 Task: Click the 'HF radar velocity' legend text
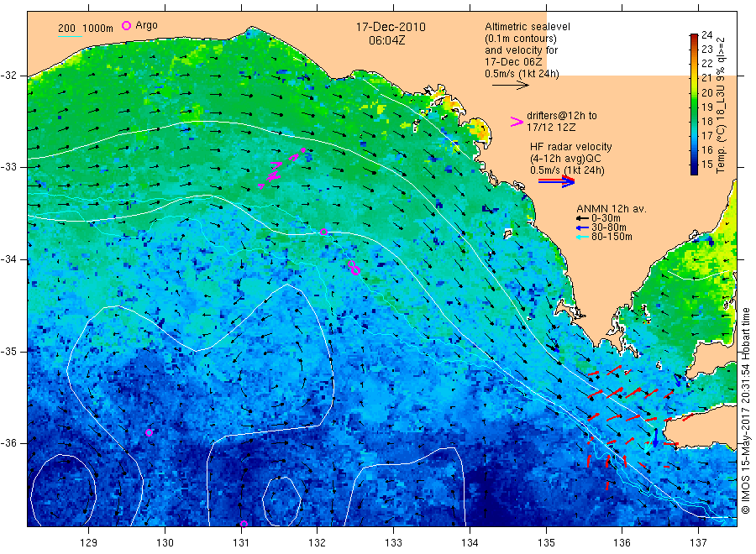coord(571,146)
